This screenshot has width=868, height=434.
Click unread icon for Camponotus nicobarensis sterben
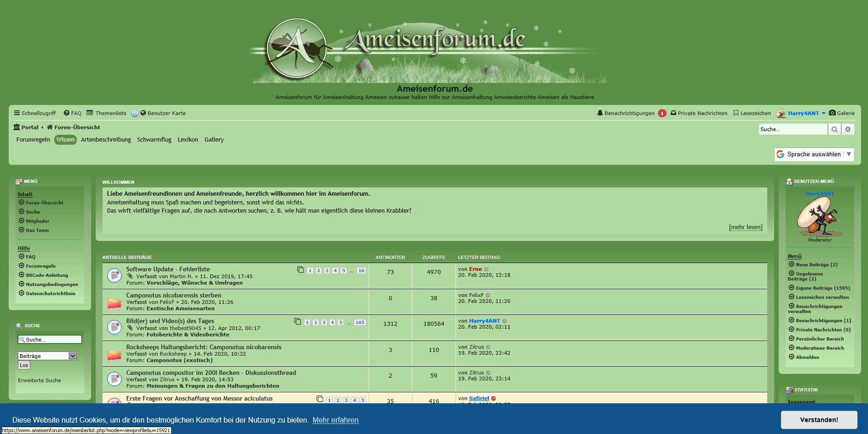(x=114, y=302)
